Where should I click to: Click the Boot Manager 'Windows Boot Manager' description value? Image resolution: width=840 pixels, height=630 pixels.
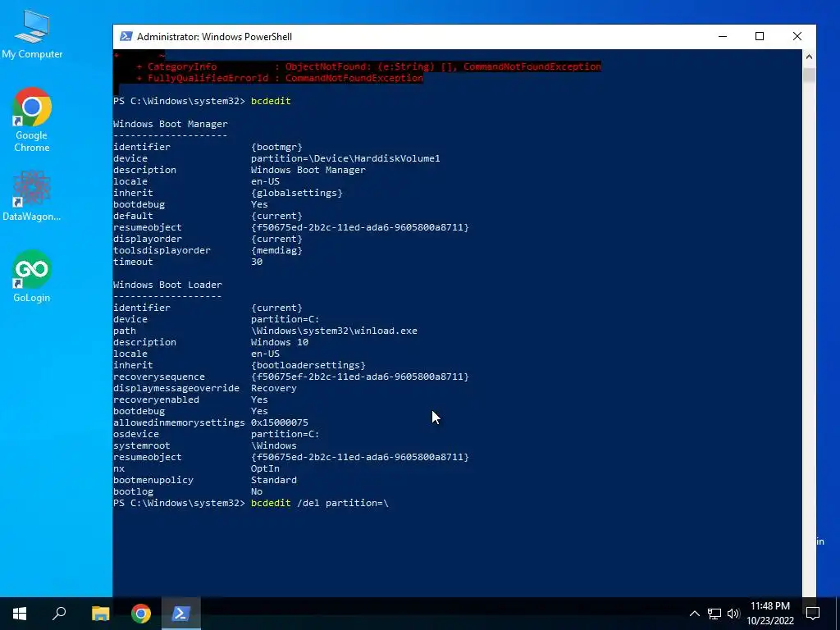tap(308, 170)
